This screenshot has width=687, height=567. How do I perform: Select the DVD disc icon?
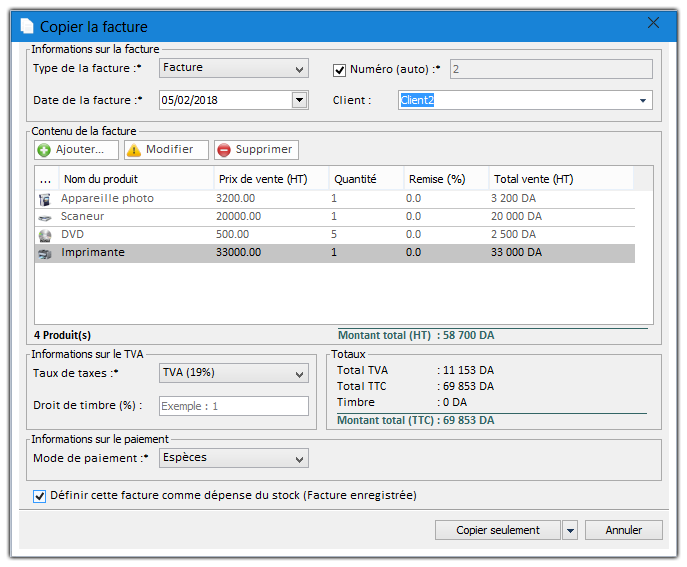tap(44, 235)
